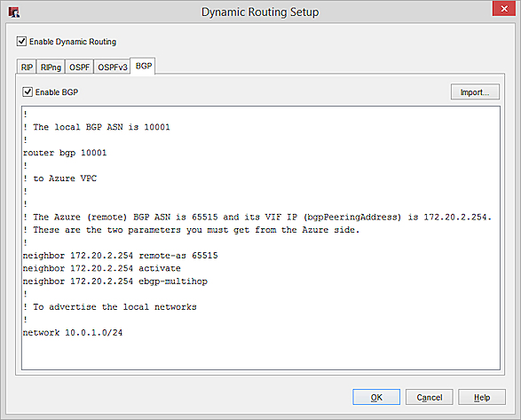Viewport: 521px width, 420px height.
Task: Uncheck the Enable BGP checkbox
Action: (x=28, y=91)
